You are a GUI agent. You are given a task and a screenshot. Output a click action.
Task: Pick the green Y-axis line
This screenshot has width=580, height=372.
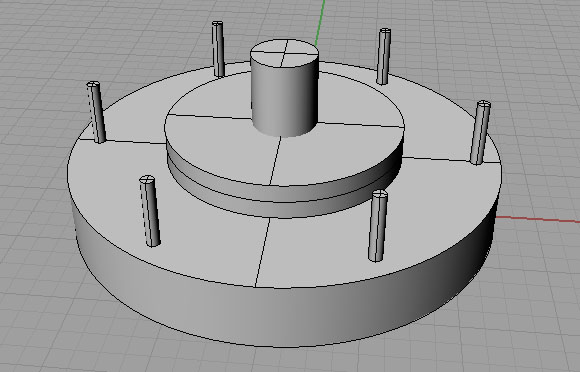coord(320,22)
